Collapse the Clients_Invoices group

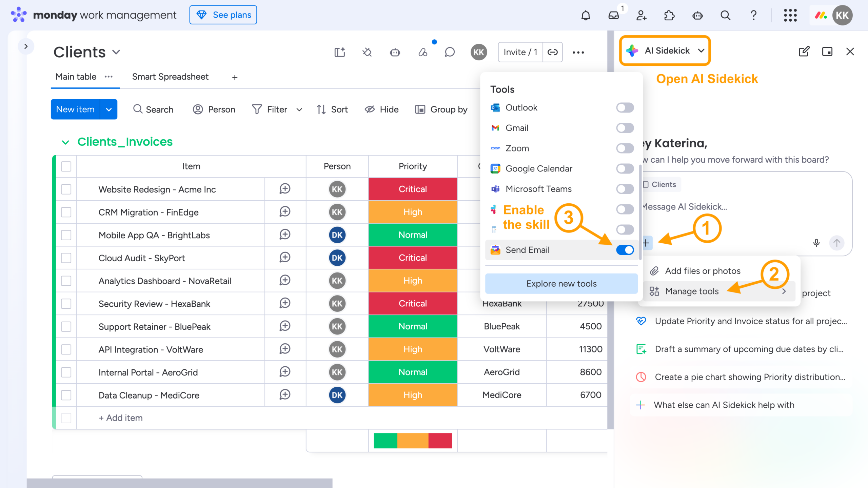tap(65, 142)
